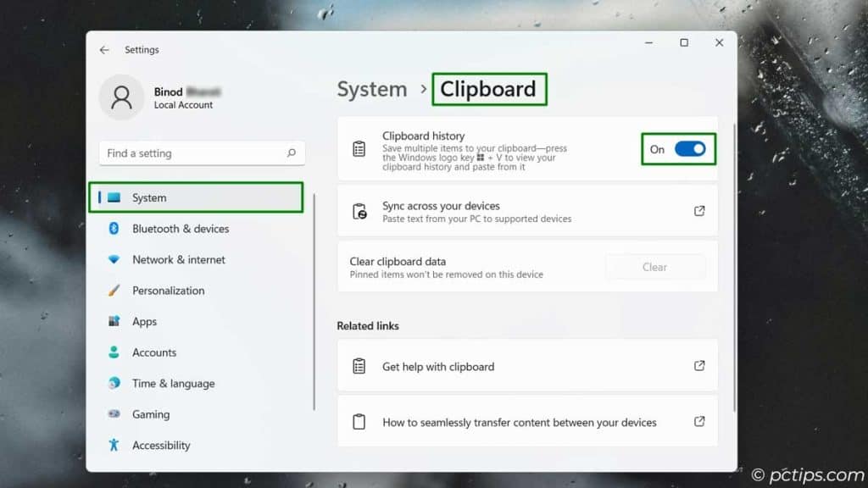Select the Accounts person icon
The image size is (868, 488).
click(113, 352)
